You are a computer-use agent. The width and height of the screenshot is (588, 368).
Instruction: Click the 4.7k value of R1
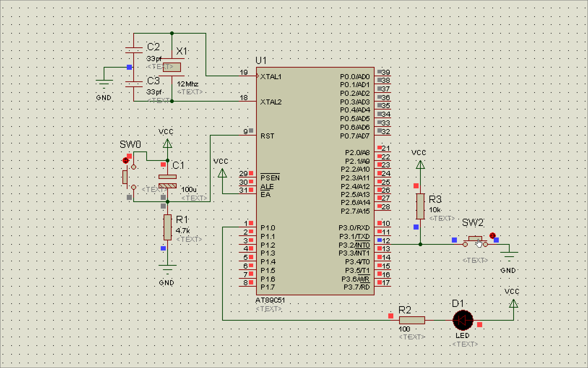click(183, 231)
